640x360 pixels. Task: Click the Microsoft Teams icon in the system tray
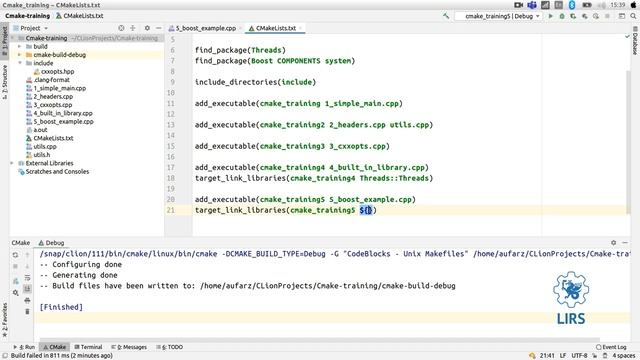coord(532,5)
